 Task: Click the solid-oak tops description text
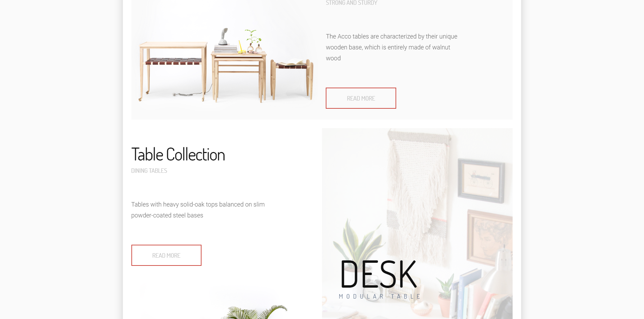point(198,210)
